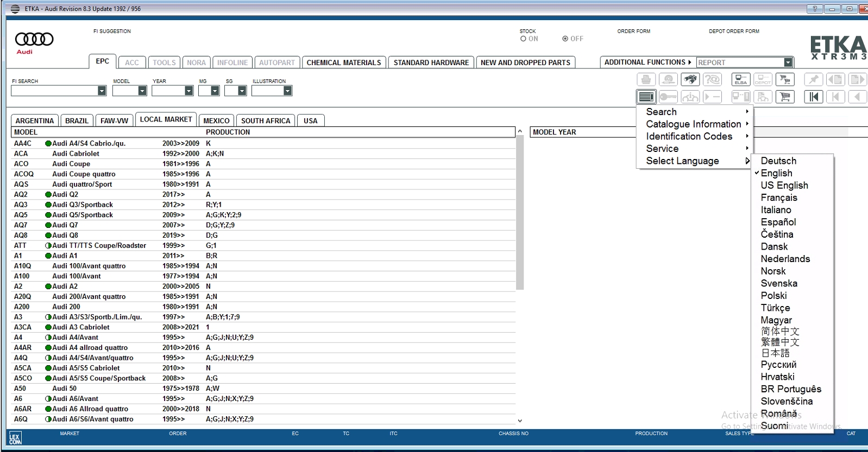Click the pushpin icon
The width and height of the screenshot is (868, 452).
coord(814,80)
